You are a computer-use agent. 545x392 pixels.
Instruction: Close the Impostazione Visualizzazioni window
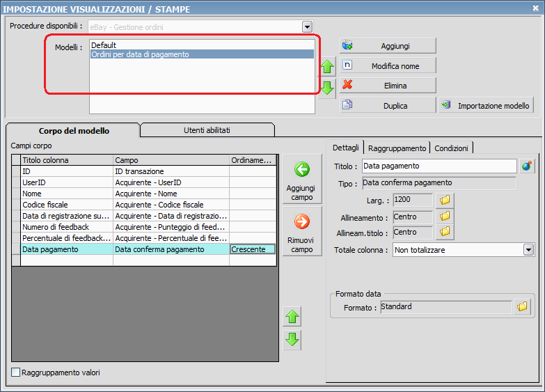(x=536, y=8)
